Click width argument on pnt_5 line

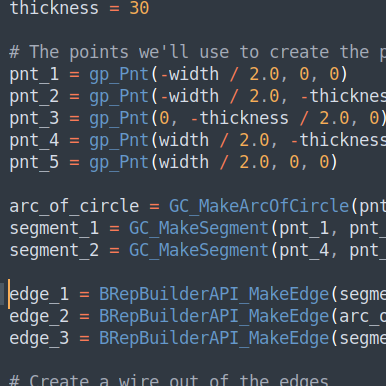click(x=184, y=162)
